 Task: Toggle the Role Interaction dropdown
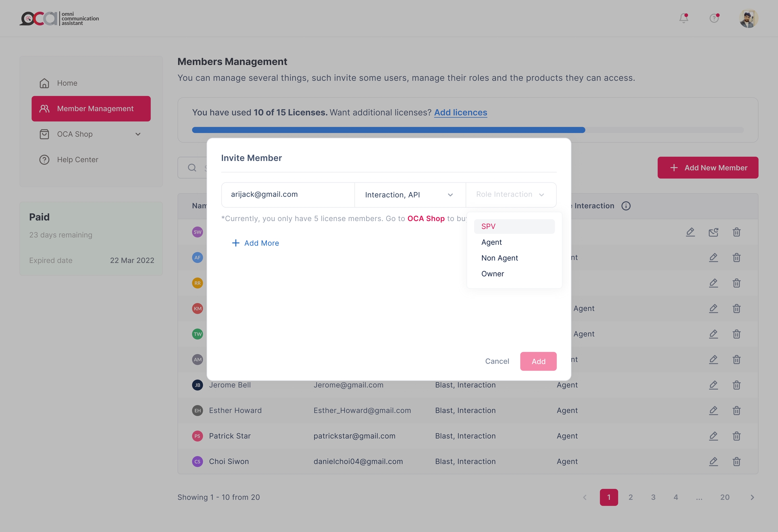coord(511,195)
